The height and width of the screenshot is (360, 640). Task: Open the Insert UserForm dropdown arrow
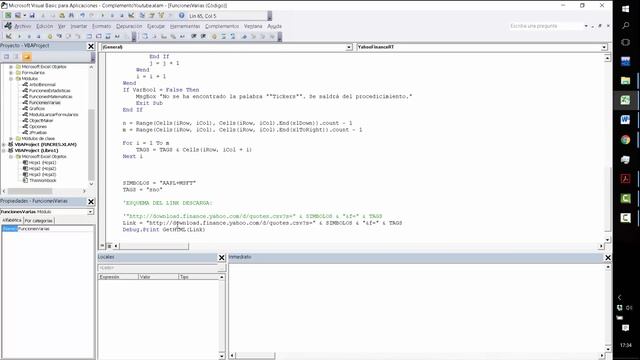24,16
